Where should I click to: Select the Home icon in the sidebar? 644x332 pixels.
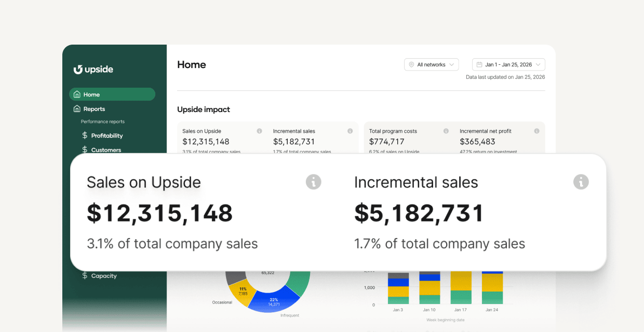click(77, 94)
